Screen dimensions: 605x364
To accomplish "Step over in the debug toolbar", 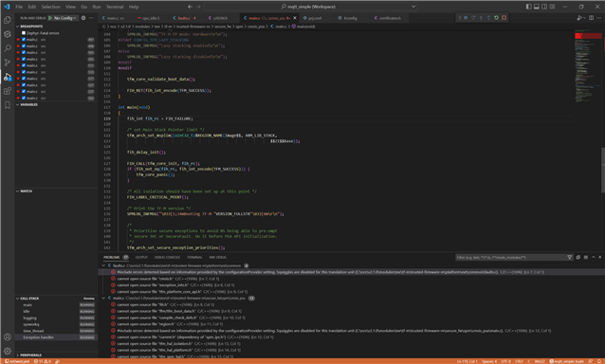I will tap(473, 18).
